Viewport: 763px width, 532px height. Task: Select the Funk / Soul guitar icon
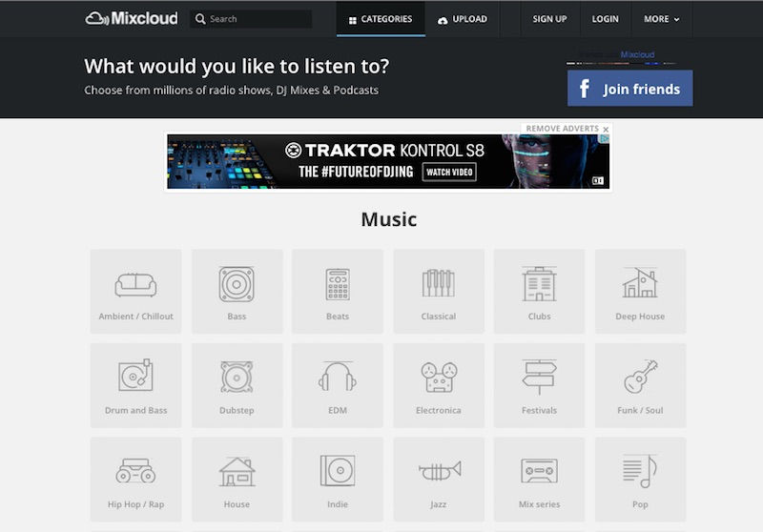(x=640, y=377)
